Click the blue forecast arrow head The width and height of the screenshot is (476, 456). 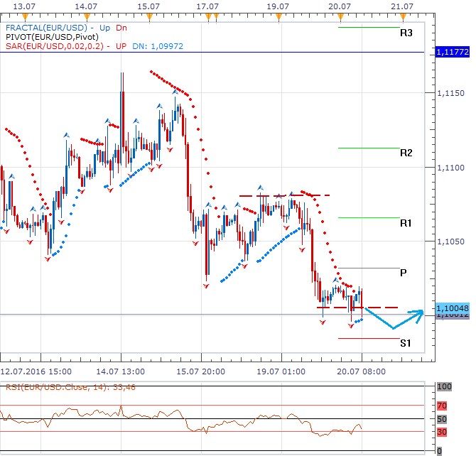[421, 313]
